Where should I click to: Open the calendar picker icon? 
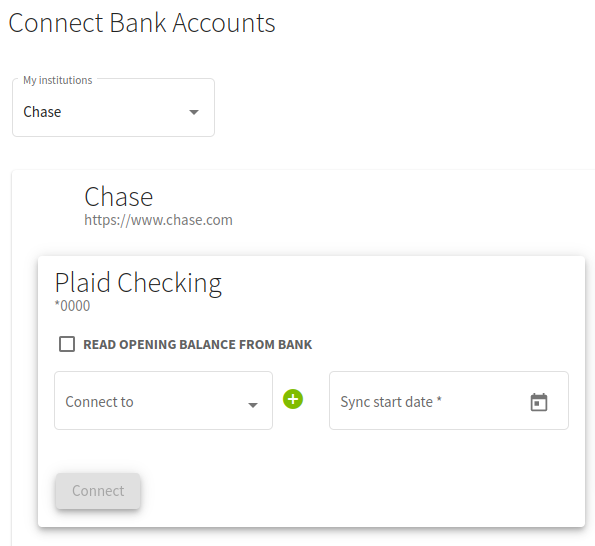[x=538, y=402]
